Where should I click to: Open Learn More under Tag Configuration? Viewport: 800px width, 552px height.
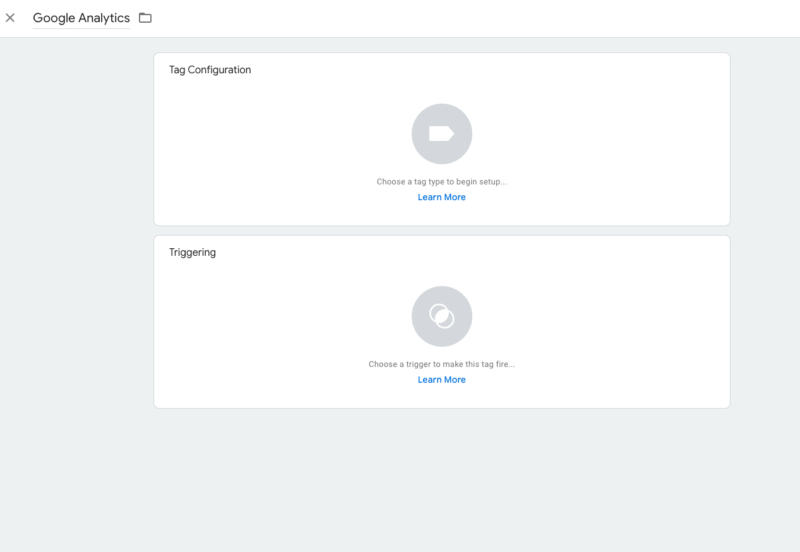tap(442, 197)
